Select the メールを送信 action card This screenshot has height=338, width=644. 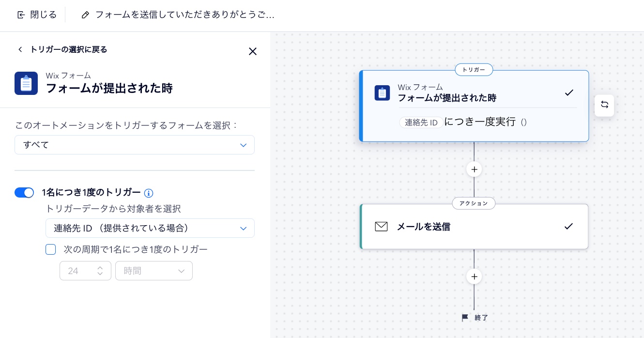(474, 226)
